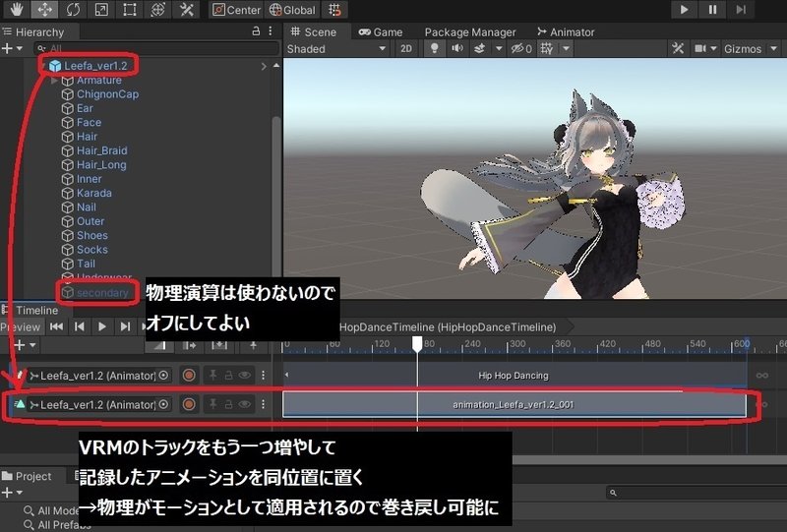Image resolution: width=787 pixels, height=532 pixels.
Task: Click the Gizmos button
Action: click(743, 49)
